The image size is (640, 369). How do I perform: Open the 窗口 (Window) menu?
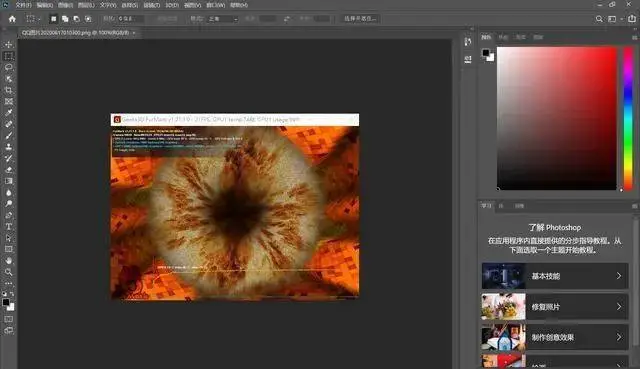click(216, 5)
